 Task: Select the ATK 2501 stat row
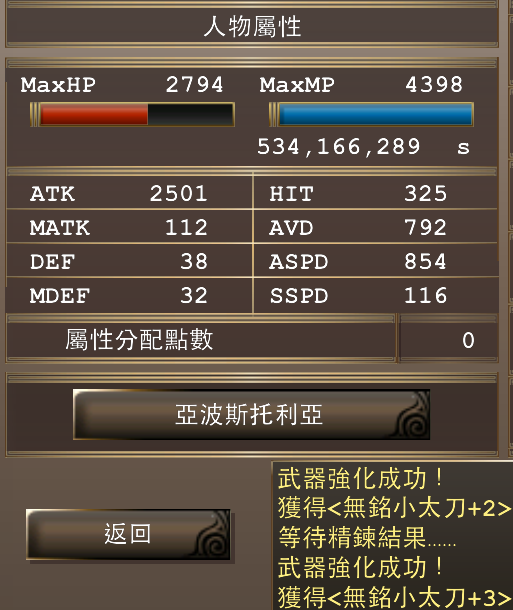[x=130, y=193]
